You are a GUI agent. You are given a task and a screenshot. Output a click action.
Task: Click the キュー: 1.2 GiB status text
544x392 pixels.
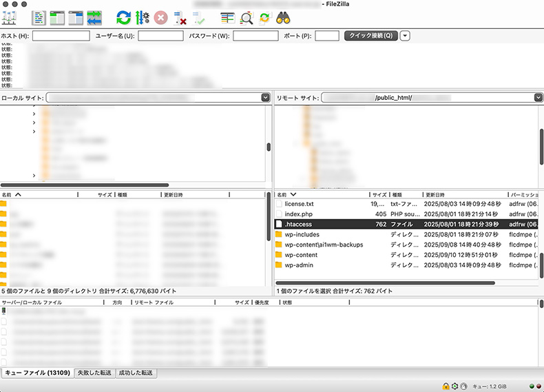(x=490, y=386)
